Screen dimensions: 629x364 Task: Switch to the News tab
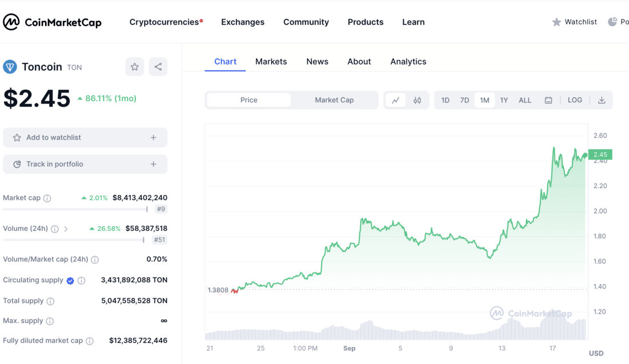tap(317, 62)
